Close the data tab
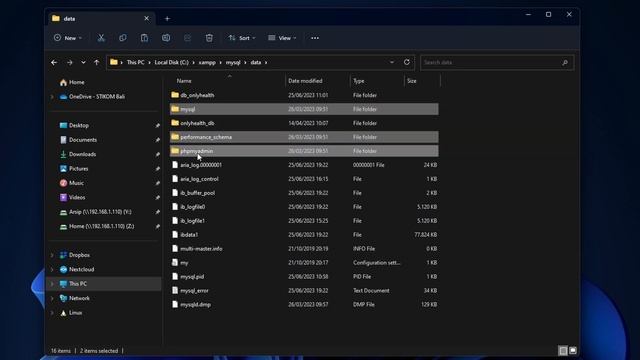This screenshot has height=360, width=640. point(147,18)
